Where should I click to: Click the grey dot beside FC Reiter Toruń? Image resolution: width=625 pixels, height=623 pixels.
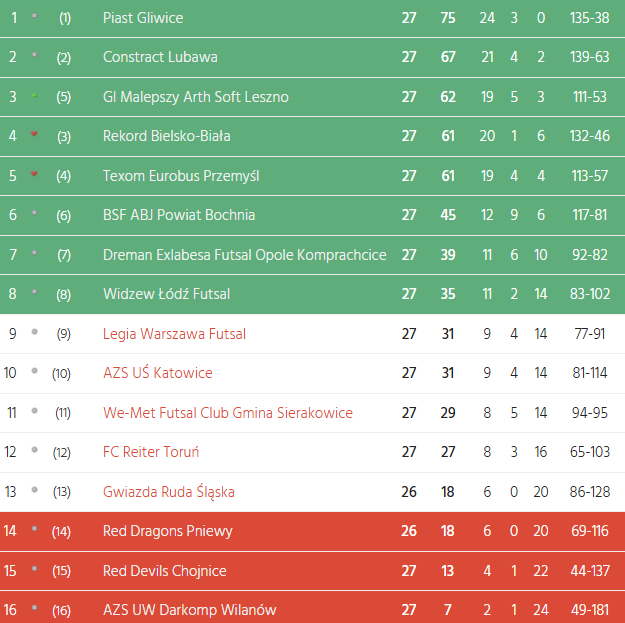point(35,450)
